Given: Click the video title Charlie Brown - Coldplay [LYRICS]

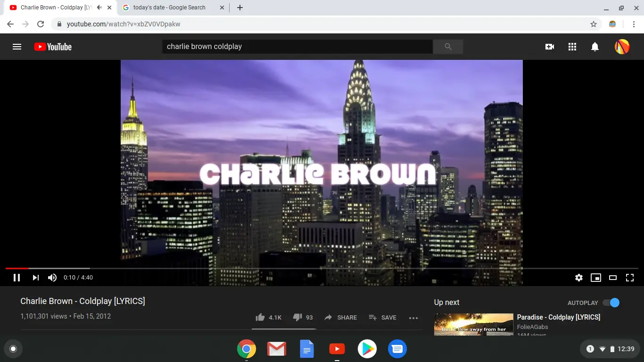Looking at the screenshot, I should pyautogui.click(x=83, y=301).
